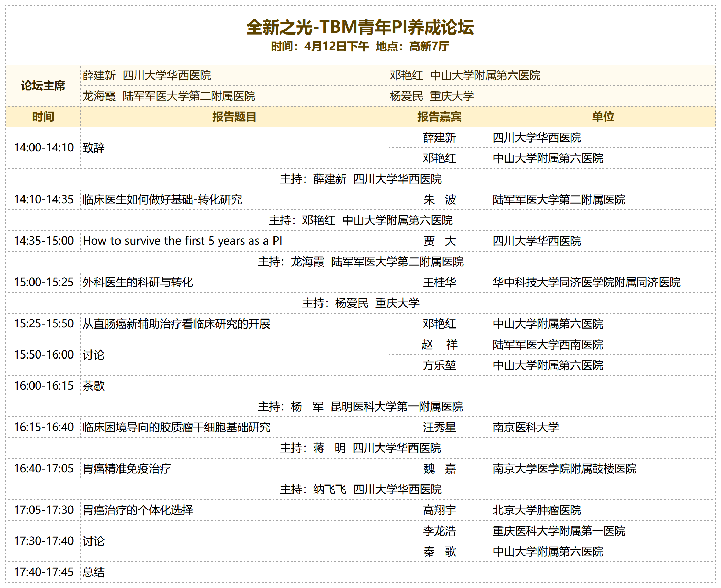Click time cell 16:15-16:40

tap(44, 427)
